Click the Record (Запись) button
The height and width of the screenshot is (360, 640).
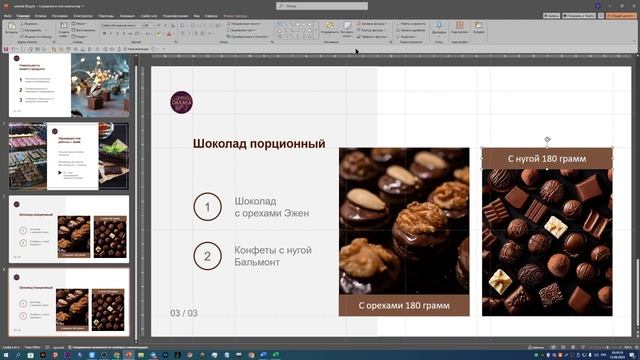(x=551, y=16)
